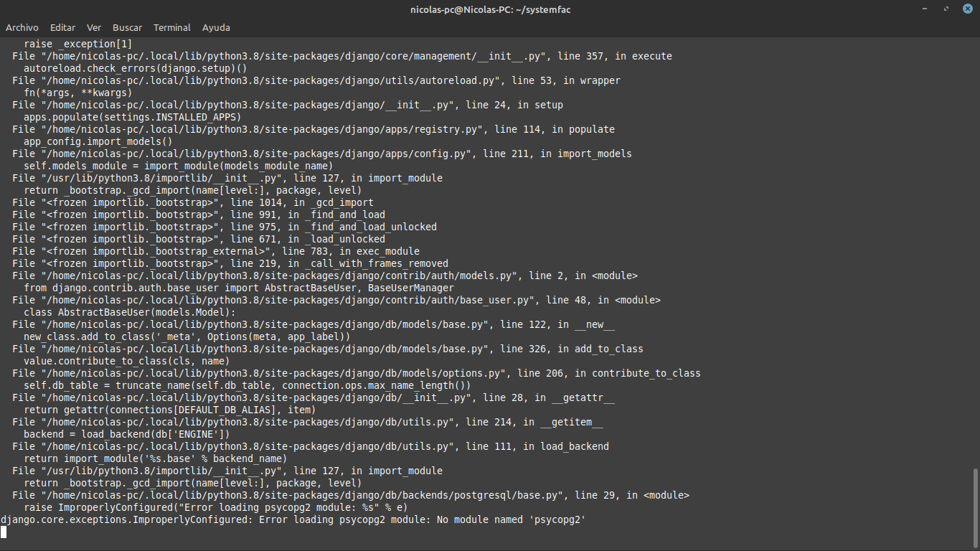Image resolution: width=980 pixels, height=551 pixels.
Task: Click the line "raise _exception[1]"
Action: click(78, 44)
